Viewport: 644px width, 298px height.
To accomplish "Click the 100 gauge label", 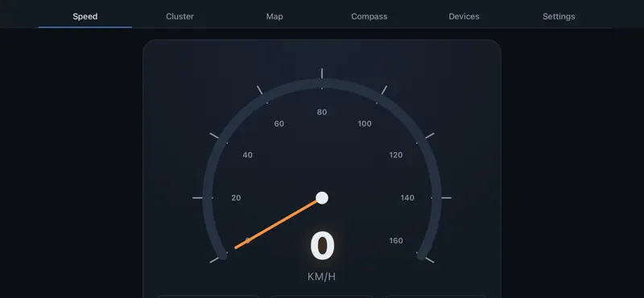I will pyautogui.click(x=365, y=124).
